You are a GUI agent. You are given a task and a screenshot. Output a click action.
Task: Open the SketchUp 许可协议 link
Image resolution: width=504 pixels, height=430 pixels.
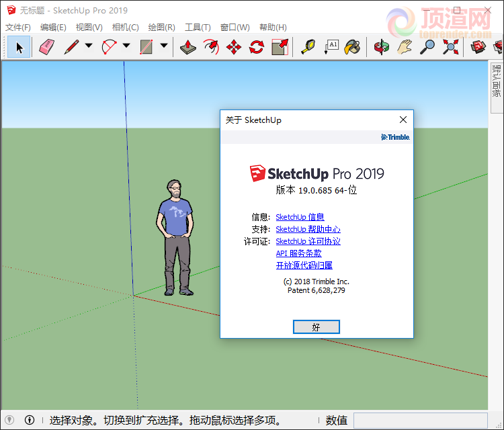tap(308, 241)
